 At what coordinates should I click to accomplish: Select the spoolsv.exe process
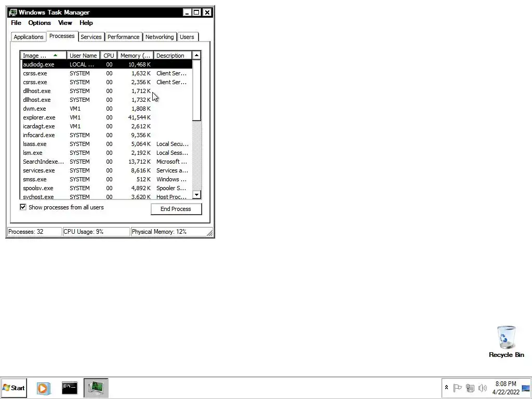(107, 188)
